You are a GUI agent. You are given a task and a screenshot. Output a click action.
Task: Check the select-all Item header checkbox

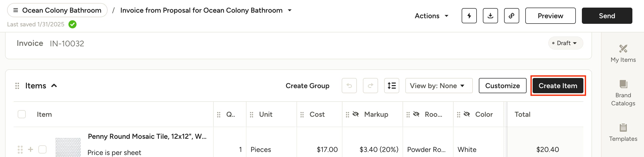pos(22,114)
